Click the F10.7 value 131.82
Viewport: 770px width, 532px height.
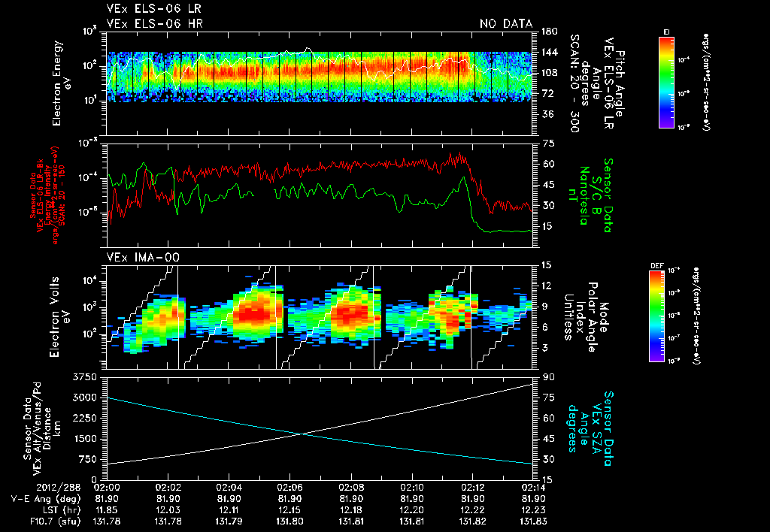(472, 521)
